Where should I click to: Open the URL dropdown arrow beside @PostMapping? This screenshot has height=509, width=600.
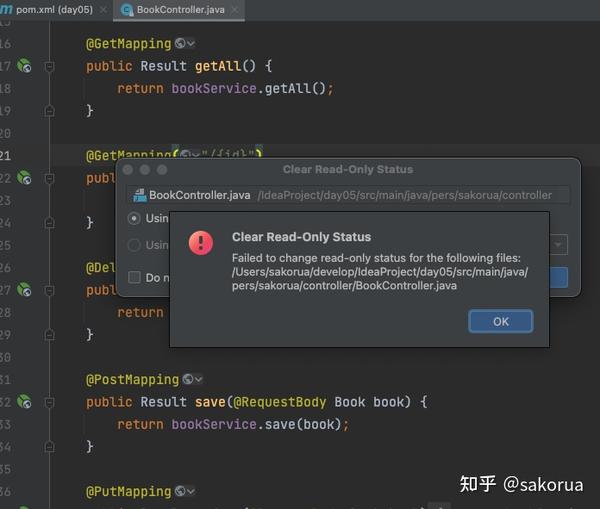199,380
